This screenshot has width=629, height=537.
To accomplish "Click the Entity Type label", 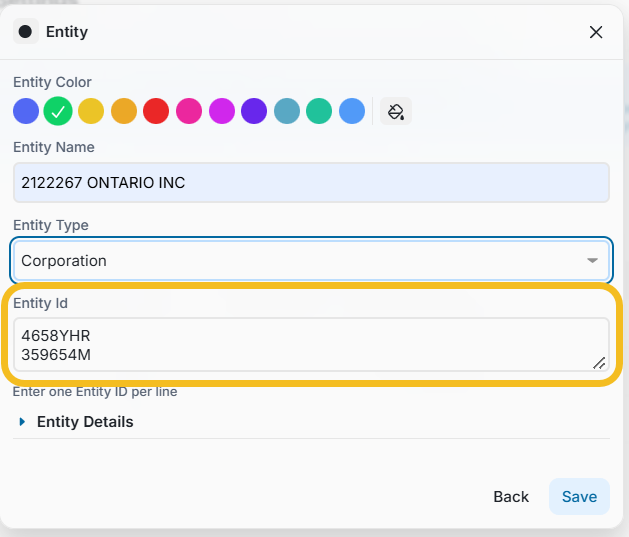I will pyautogui.click(x=51, y=225).
